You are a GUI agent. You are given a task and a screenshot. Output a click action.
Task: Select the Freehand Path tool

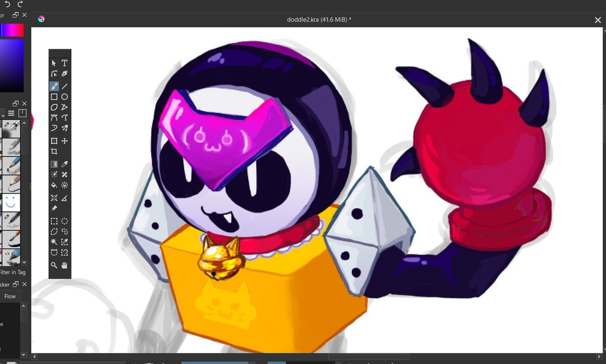tap(65, 117)
